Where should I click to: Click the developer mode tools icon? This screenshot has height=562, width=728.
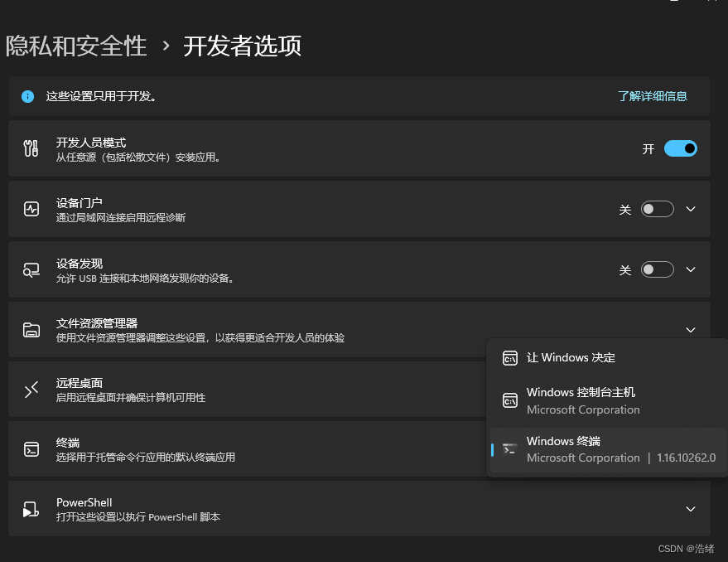coord(31,149)
